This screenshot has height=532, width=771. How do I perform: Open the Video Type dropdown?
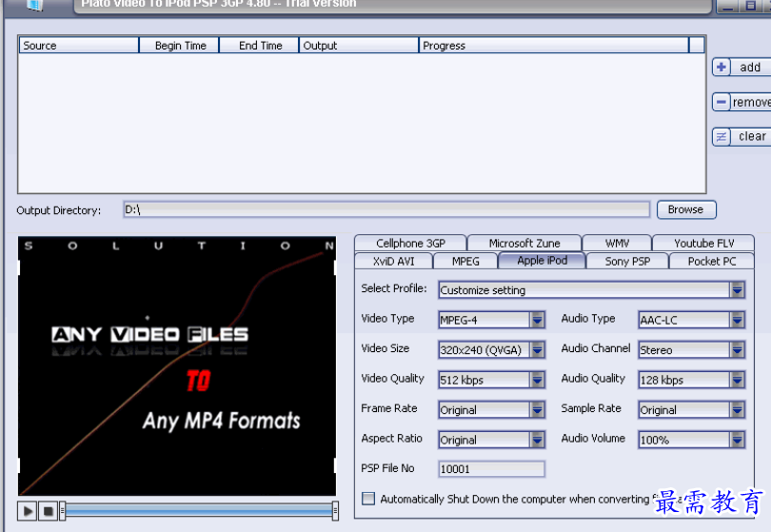click(538, 320)
